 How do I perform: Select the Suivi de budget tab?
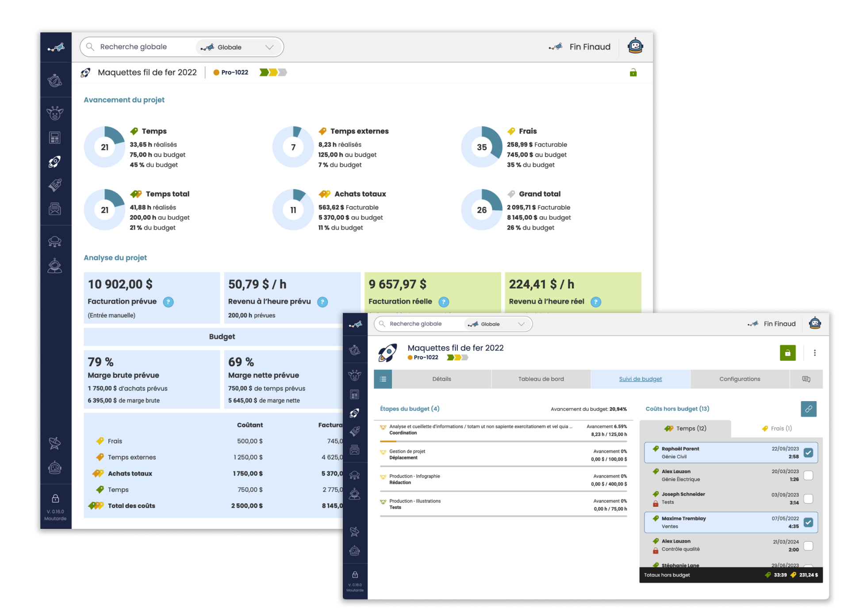tap(640, 379)
